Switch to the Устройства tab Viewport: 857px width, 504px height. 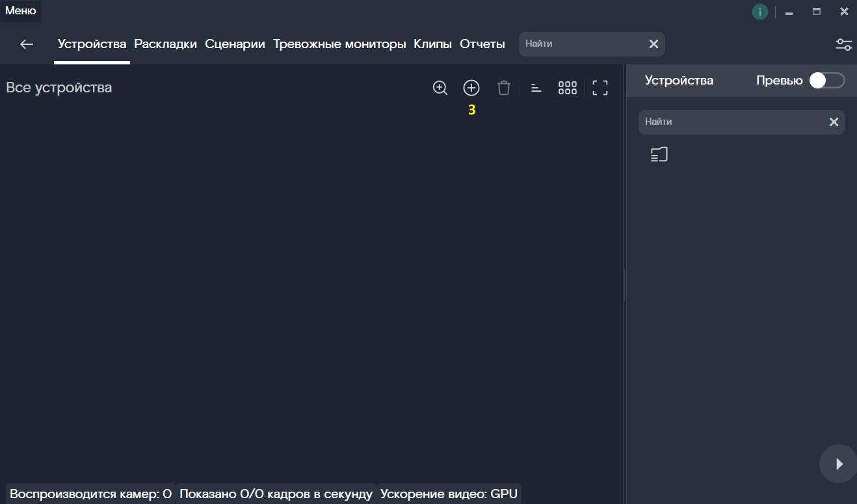(92, 44)
